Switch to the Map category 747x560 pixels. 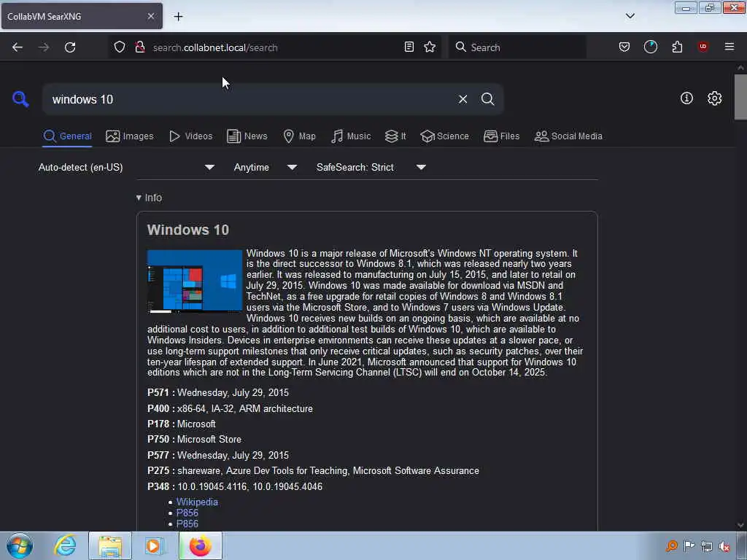[x=299, y=136]
